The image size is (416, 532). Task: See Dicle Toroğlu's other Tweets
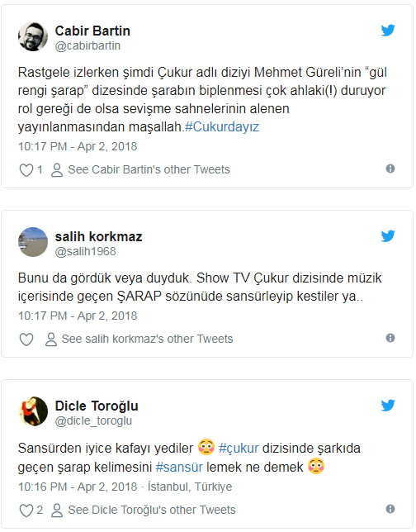pos(143,510)
